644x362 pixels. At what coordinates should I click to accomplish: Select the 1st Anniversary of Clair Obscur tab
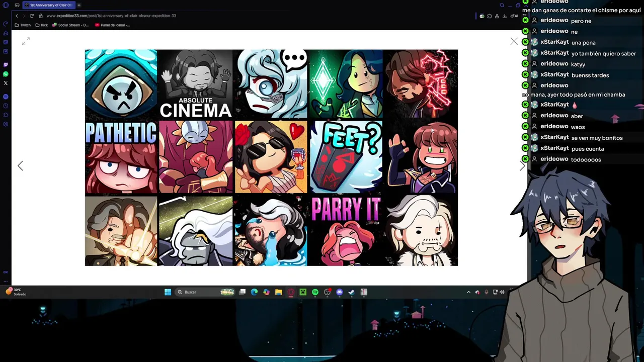click(49, 5)
